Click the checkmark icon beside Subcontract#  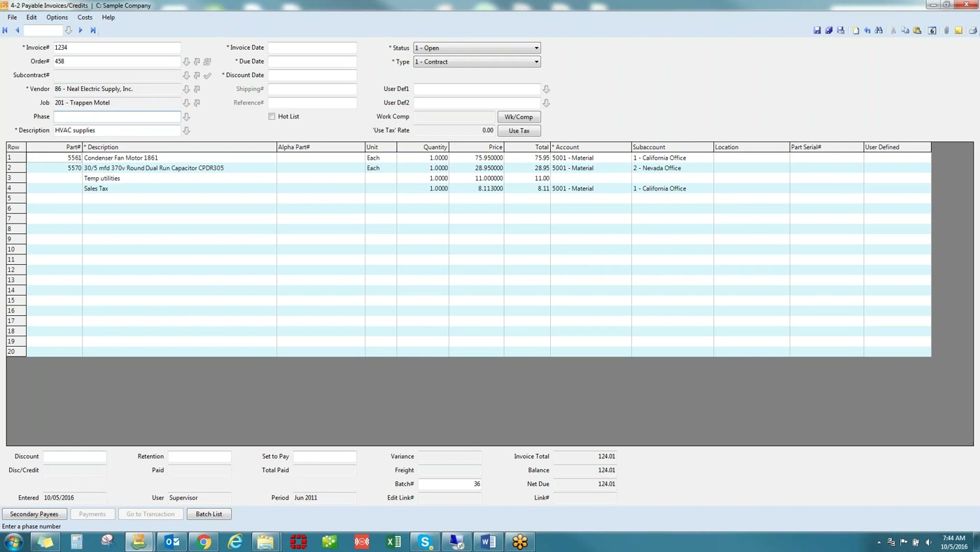point(207,76)
